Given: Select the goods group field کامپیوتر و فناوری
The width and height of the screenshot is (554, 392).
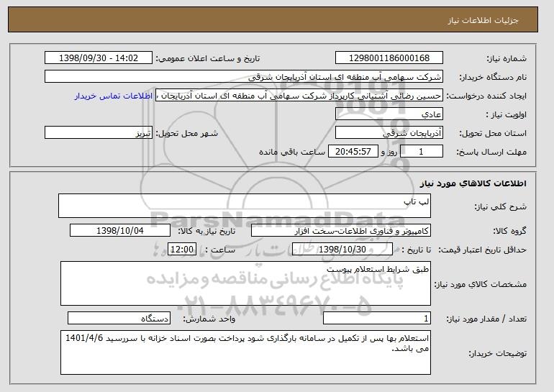Looking at the screenshot, I should pos(341,231).
